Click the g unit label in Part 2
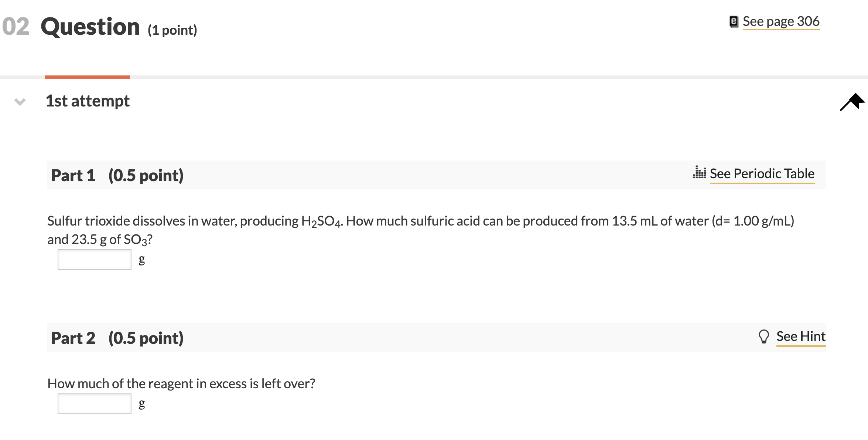 point(141,404)
